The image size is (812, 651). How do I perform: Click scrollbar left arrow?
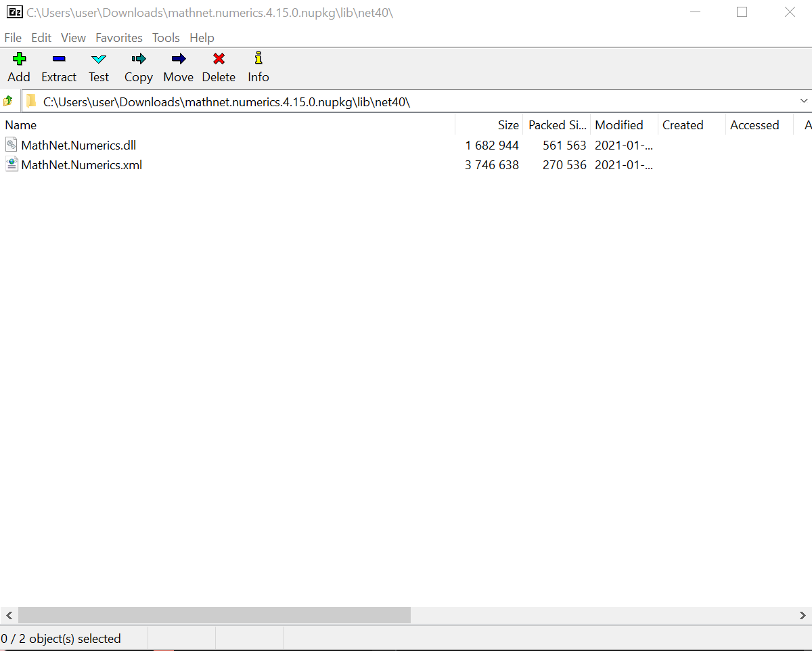[9, 615]
